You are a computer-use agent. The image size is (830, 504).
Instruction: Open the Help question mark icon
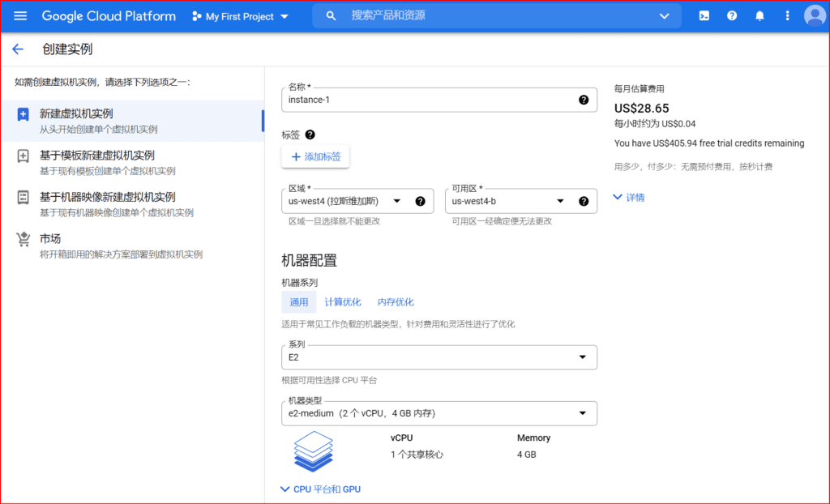pos(732,15)
